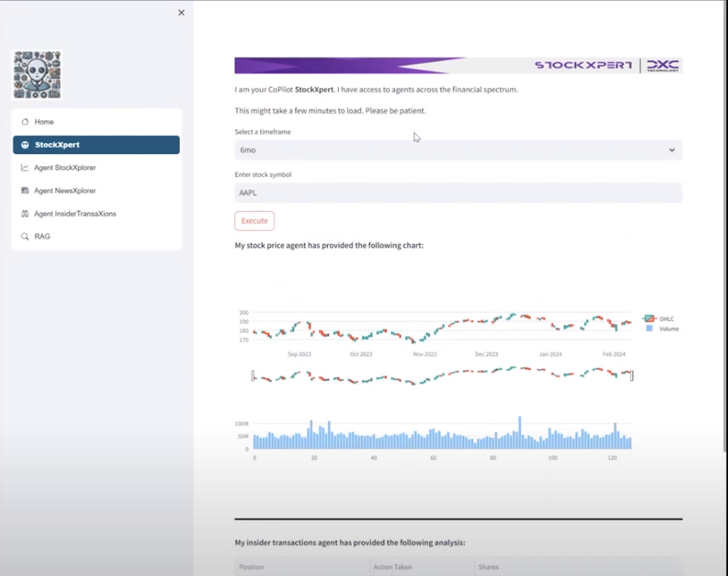Open Agent NewsXplorer page
Viewport: 728px width, 576px height.
(x=96, y=190)
